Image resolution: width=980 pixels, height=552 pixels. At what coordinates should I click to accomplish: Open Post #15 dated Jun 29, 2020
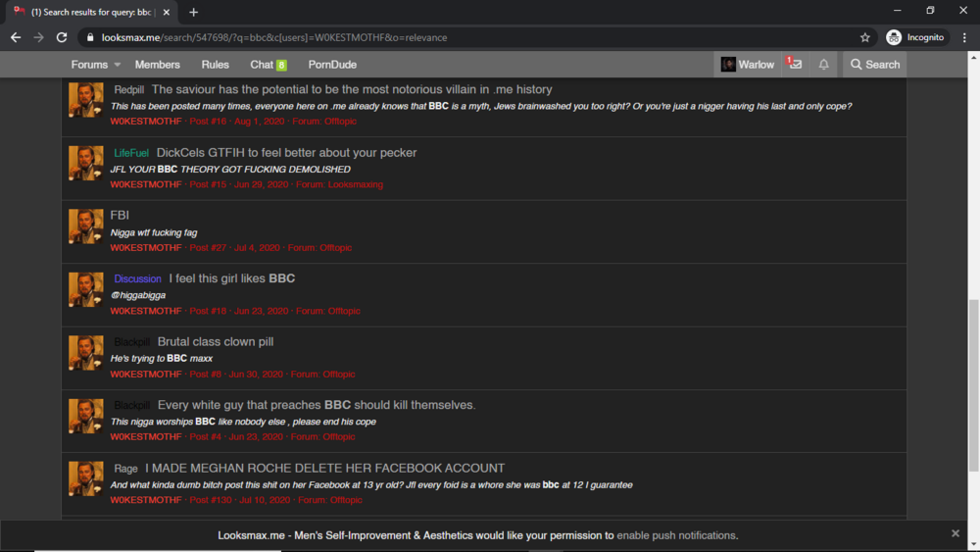coord(208,184)
